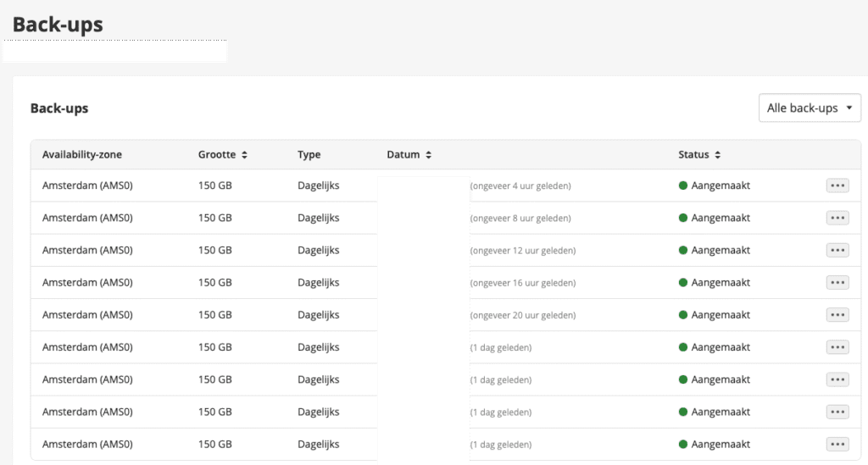Sort table by Grootte column
The width and height of the screenshot is (868, 465).
point(222,155)
